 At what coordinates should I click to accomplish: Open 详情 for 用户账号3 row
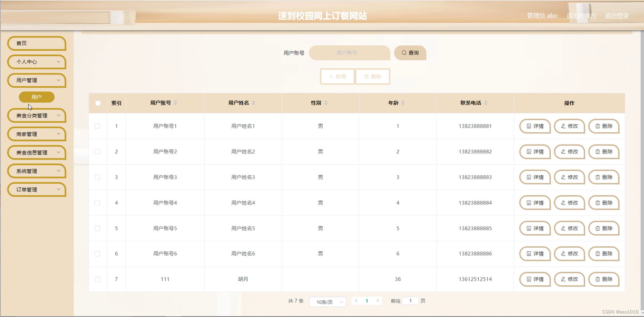pyautogui.click(x=535, y=177)
